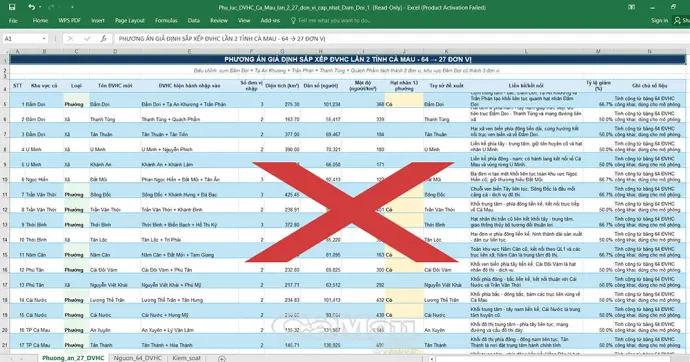Switch to the Nguon_64_DVHC sheet tab

[x=138, y=358]
